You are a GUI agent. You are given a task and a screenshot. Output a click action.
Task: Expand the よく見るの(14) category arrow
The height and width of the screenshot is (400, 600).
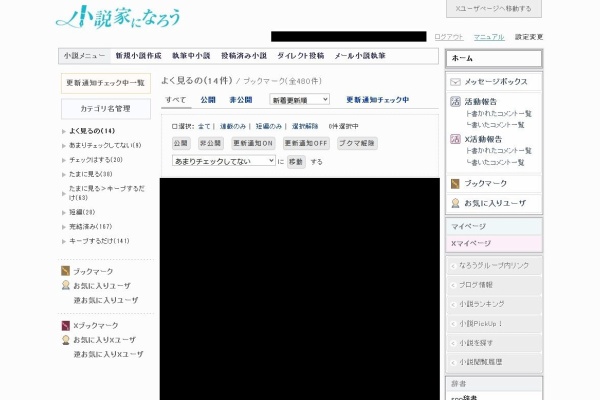[64, 131]
